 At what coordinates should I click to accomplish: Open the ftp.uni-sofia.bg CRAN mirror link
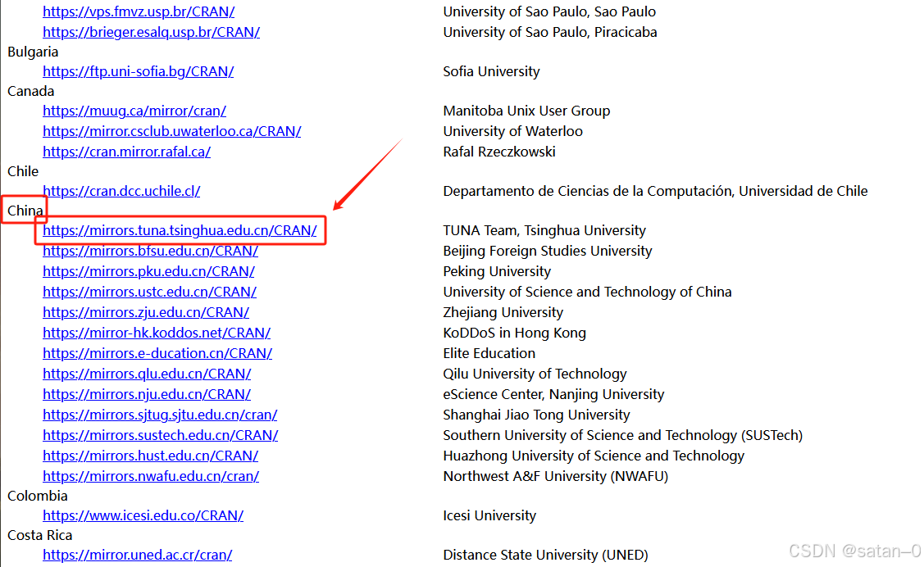coord(138,72)
